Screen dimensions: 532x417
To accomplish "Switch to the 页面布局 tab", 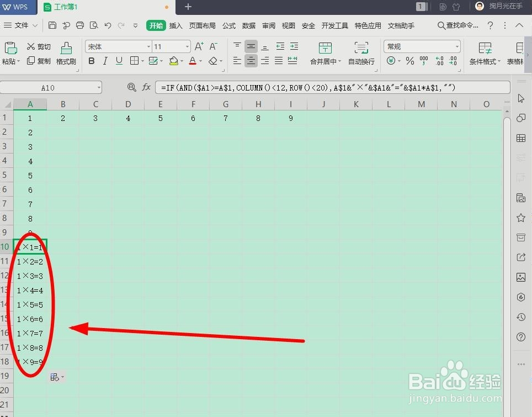I will tap(202, 25).
